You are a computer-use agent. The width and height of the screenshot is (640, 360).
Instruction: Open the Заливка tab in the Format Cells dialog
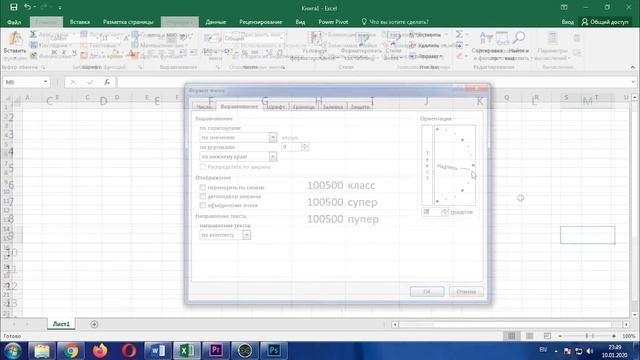[x=333, y=107]
